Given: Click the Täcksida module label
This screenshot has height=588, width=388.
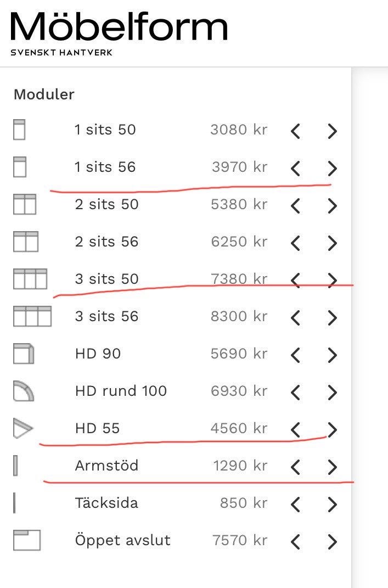Looking at the screenshot, I should tap(106, 503).
